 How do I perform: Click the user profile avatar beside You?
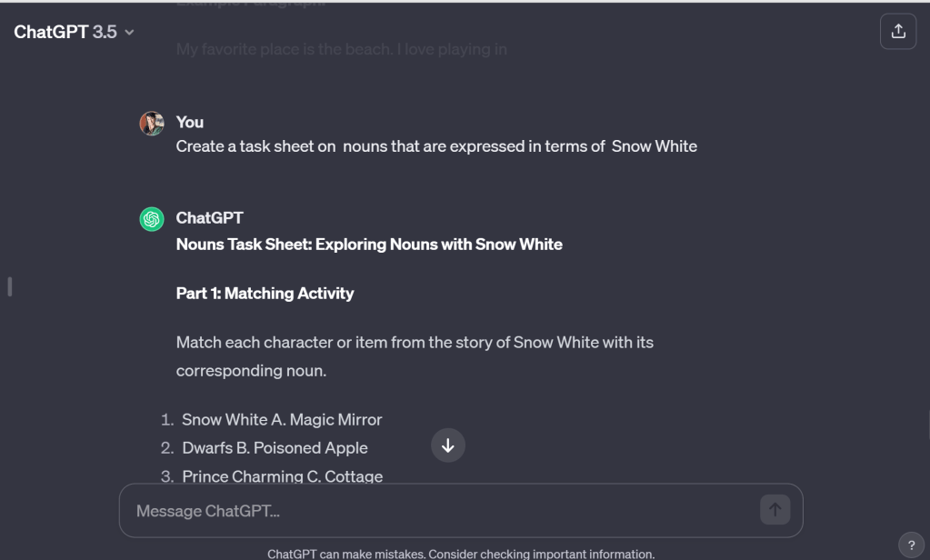tap(152, 124)
